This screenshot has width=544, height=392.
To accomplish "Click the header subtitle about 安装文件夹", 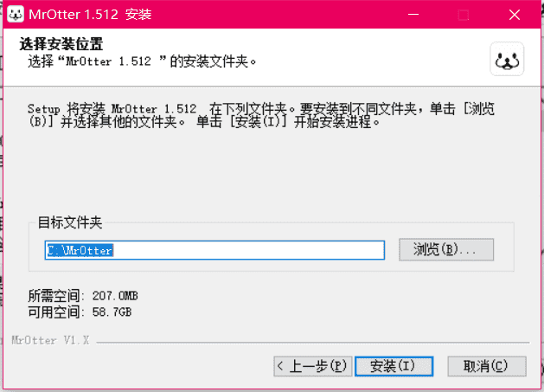I will 142,61.
